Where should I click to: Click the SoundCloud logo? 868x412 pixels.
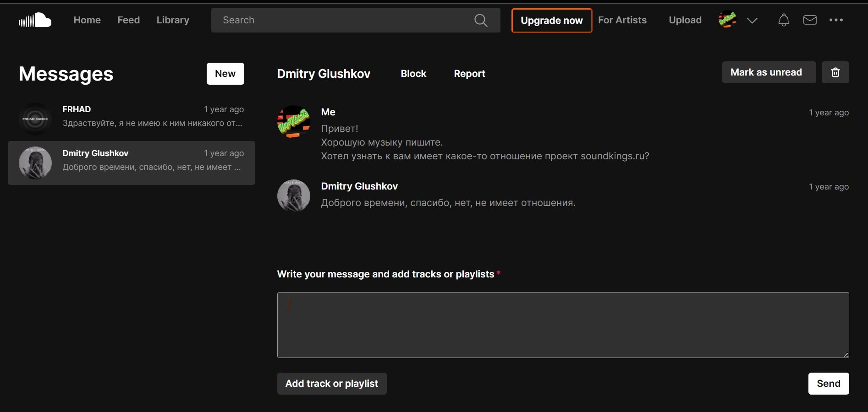[x=35, y=20]
